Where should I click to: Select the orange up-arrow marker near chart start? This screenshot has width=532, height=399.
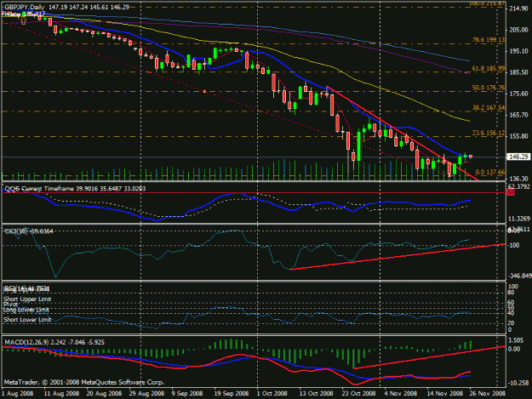pyautogui.click(x=24, y=21)
